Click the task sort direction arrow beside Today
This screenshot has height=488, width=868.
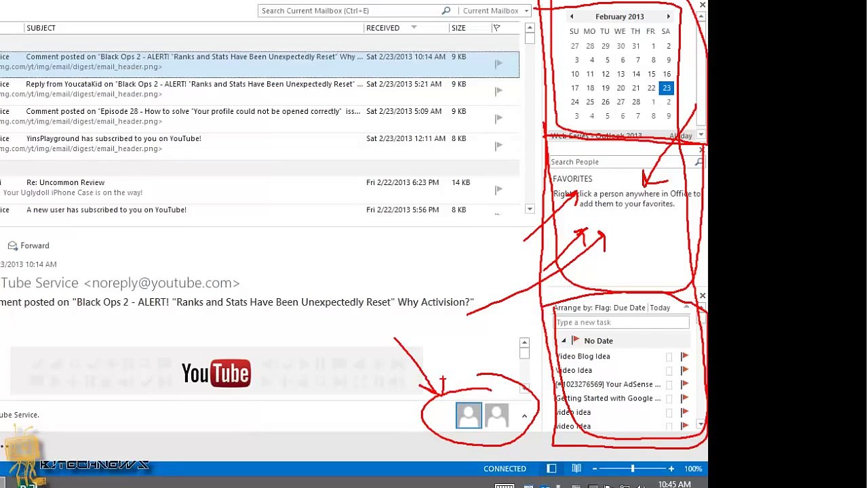click(x=686, y=308)
